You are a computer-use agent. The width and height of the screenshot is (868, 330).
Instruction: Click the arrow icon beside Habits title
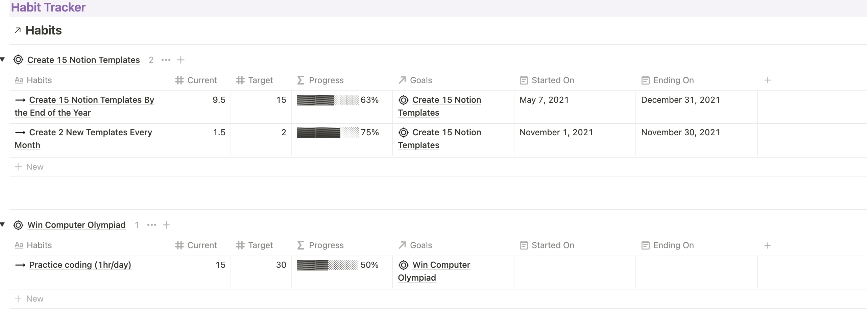point(18,31)
